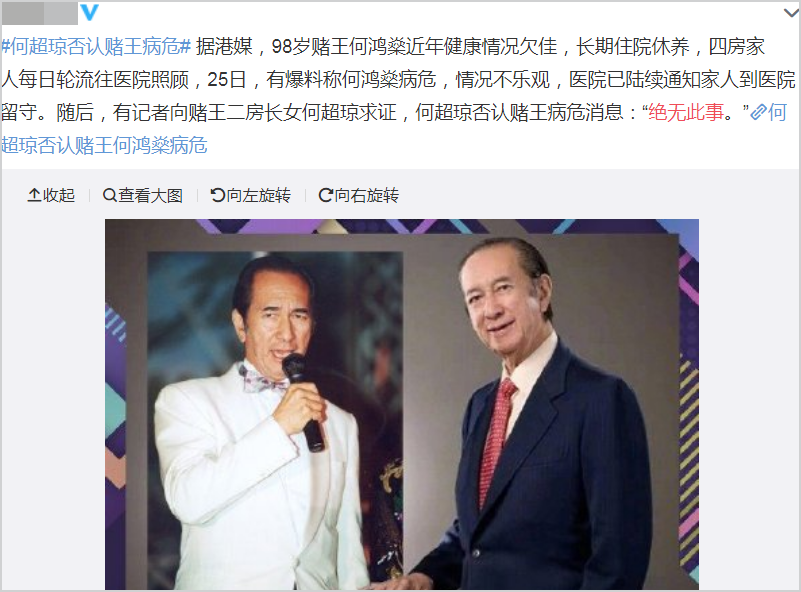The width and height of the screenshot is (801, 592).
Task: Select 查看大图 to view full image
Action: point(150,195)
